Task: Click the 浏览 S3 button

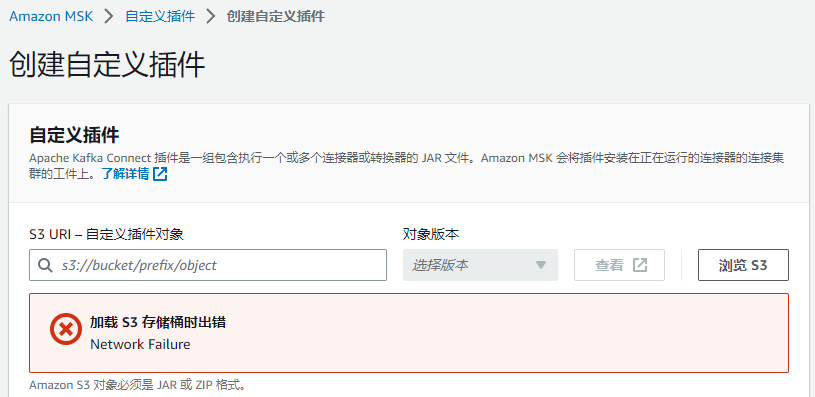Action: pos(743,265)
